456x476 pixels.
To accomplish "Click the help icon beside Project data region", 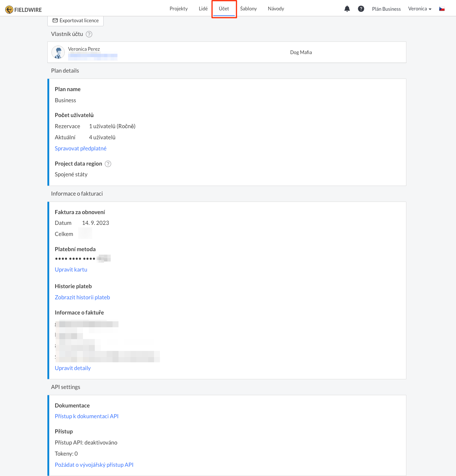I will (x=108, y=164).
